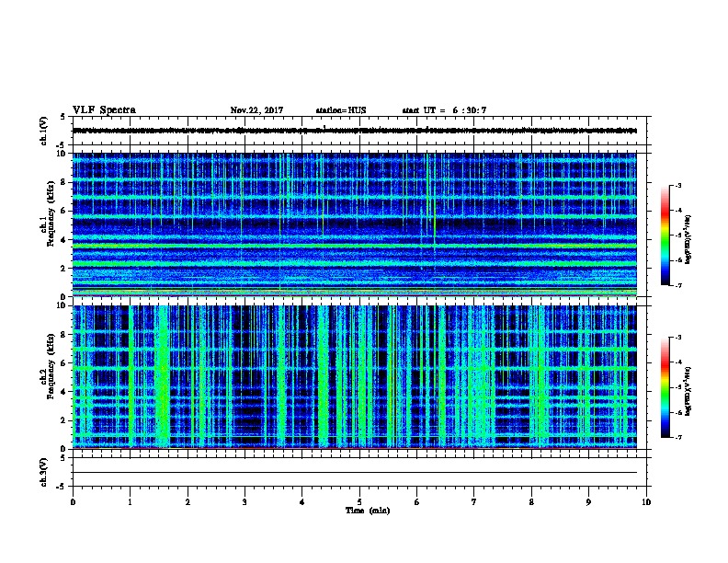728x563 pixels.
Task: Click the 'ch.3(V)' axis label
Action: coord(44,472)
